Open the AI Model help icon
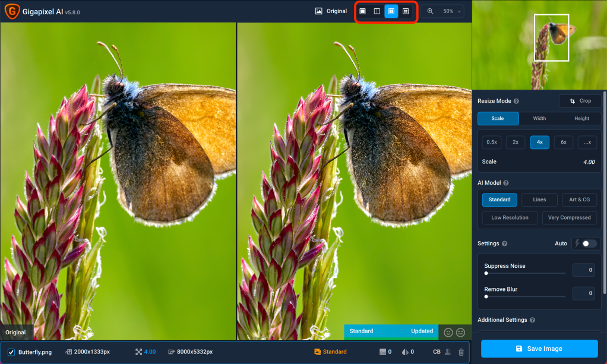 506,183
